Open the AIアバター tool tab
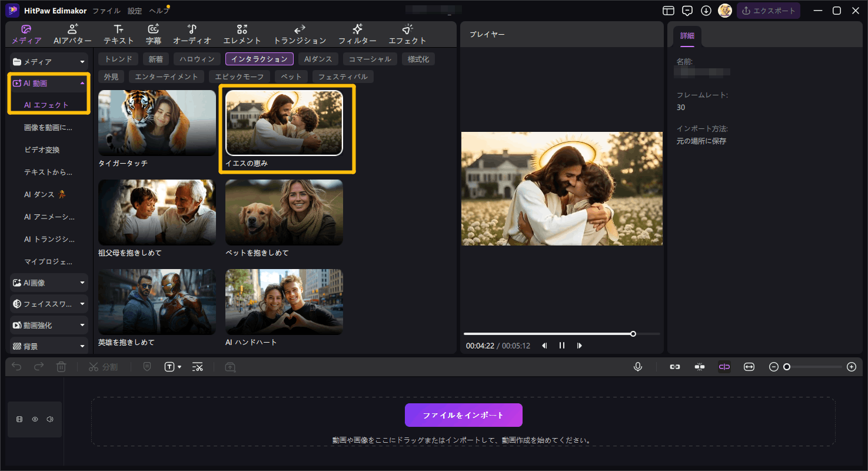 [x=73, y=34]
